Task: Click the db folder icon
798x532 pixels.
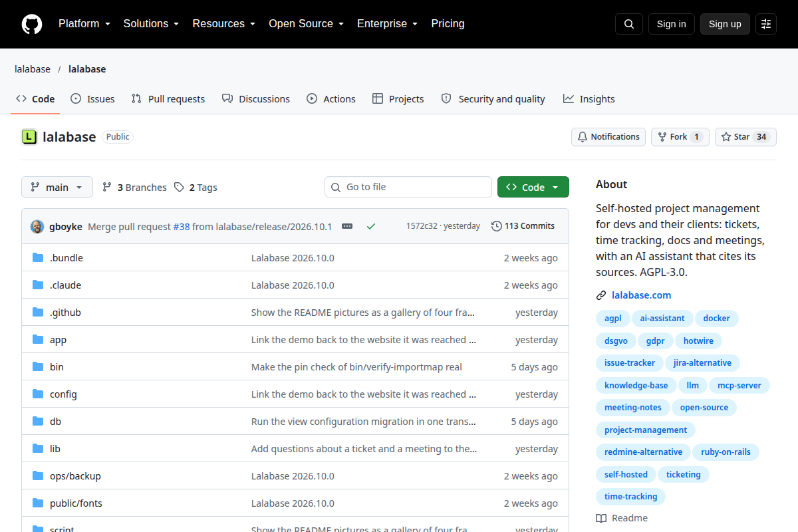Action: (38, 422)
